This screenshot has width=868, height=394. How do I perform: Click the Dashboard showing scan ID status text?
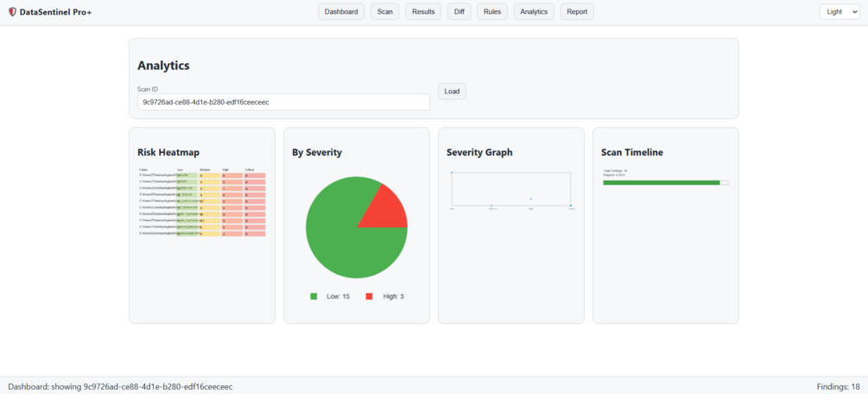[x=120, y=386]
